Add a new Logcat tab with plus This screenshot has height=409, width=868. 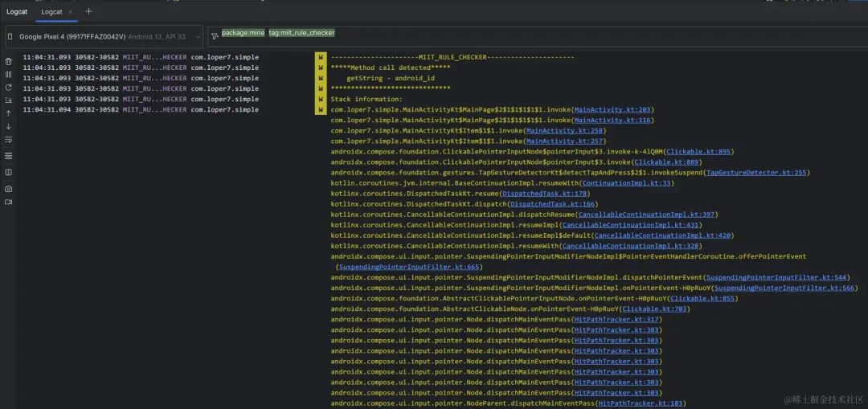(x=88, y=11)
